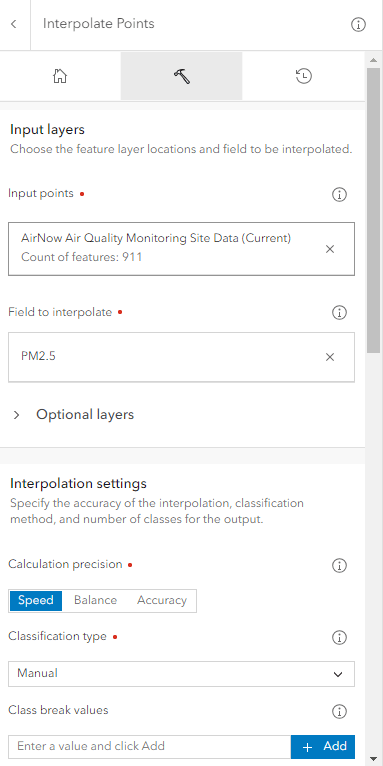Show info for Field to interpolate
Screen dimensions: 383x766
(339, 313)
